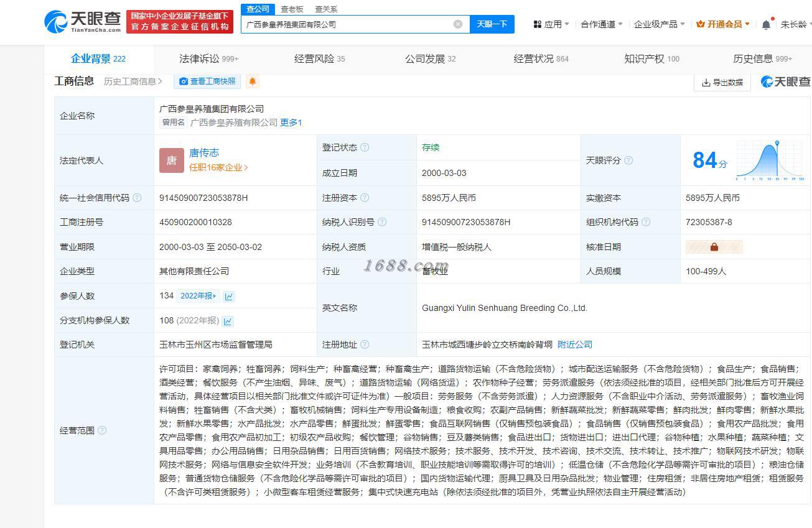Viewport: 812px width, 528px height.
Task: Click staff size value 100-499人
Action: click(706, 271)
